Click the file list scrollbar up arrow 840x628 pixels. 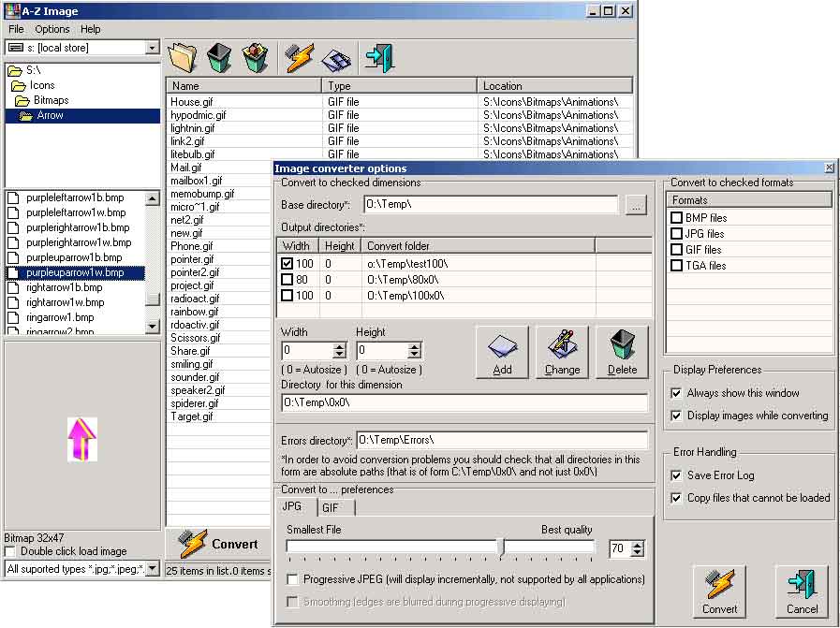153,198
